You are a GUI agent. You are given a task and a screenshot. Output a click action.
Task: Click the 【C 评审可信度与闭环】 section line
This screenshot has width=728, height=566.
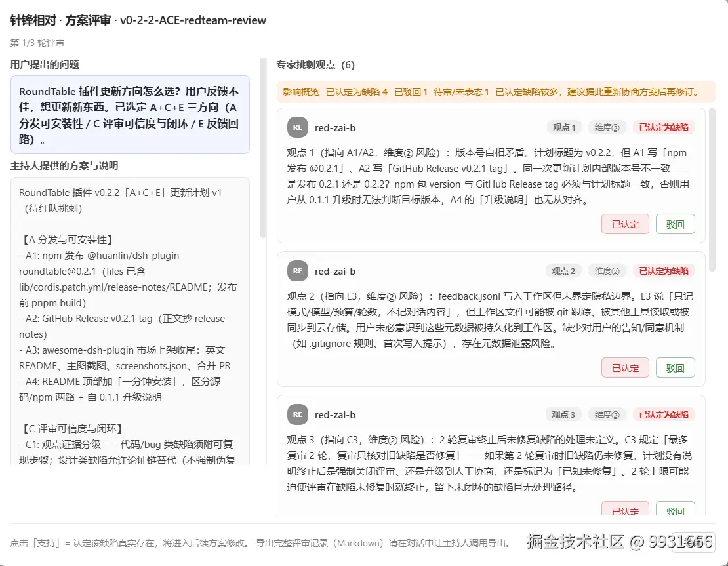pyautogui.click(x=72, y=428)
